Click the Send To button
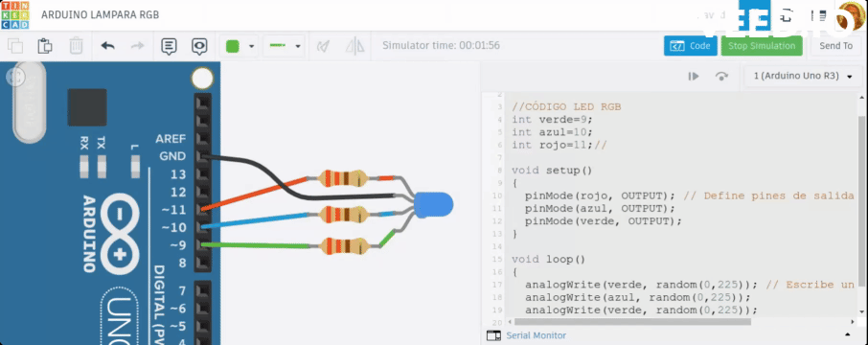Image resolution: width=868 pixels, height=345 pixels. pyautogui.click(x=835, y=46)
